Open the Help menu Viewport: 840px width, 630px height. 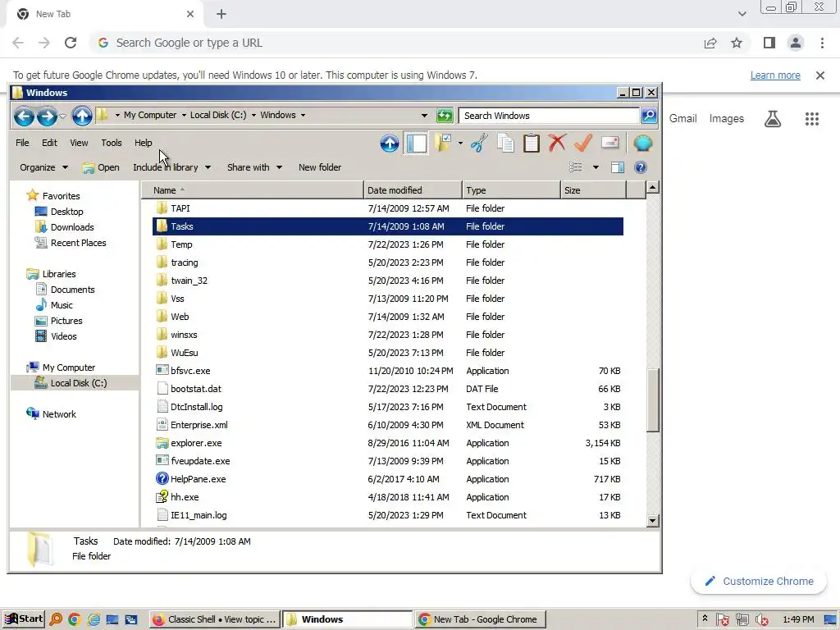(143, 143)
